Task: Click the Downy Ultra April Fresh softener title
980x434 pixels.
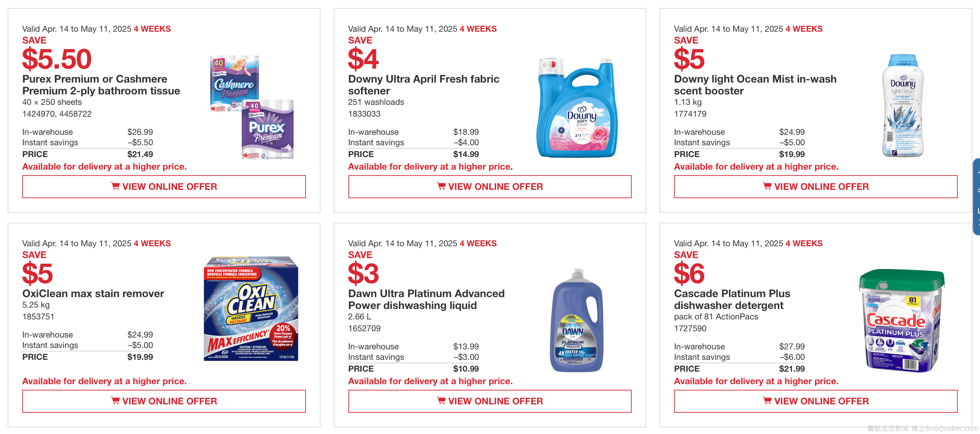Action: pyautogui.click(x=424, y=85)
